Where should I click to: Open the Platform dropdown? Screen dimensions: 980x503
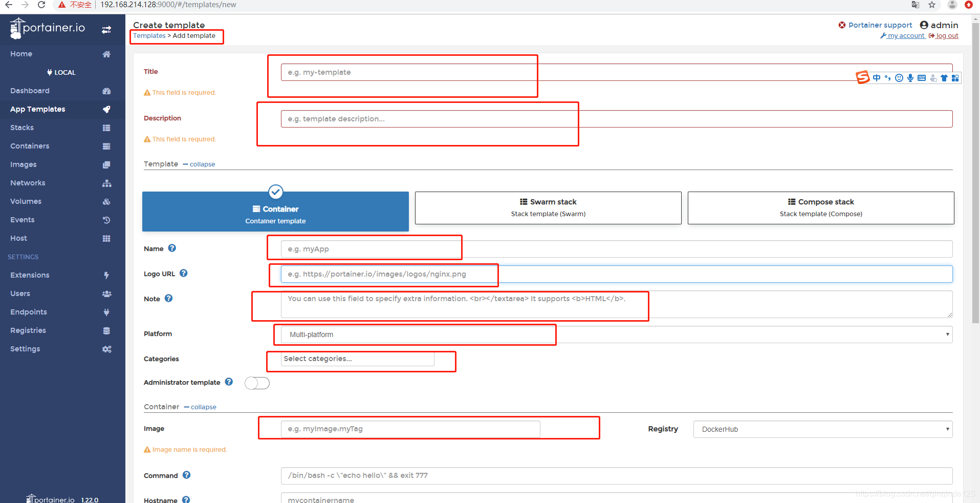pos(617,334)
